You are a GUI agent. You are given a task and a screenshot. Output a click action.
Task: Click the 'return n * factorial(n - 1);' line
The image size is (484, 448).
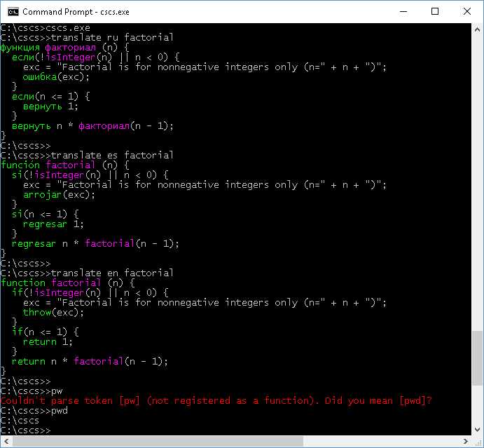[x=90, y=362]
